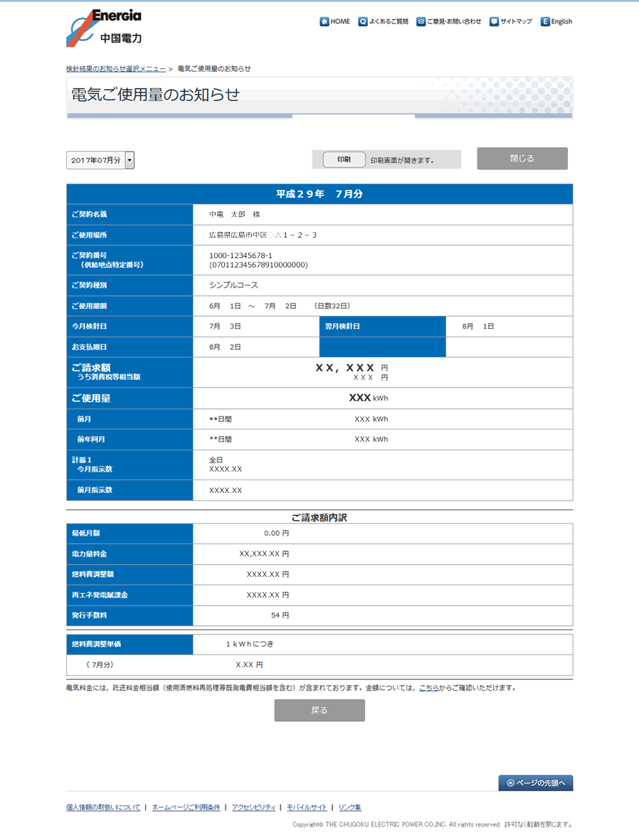
Task: Click the お支払期日 value 8月 2日
Action: point(225,347)
